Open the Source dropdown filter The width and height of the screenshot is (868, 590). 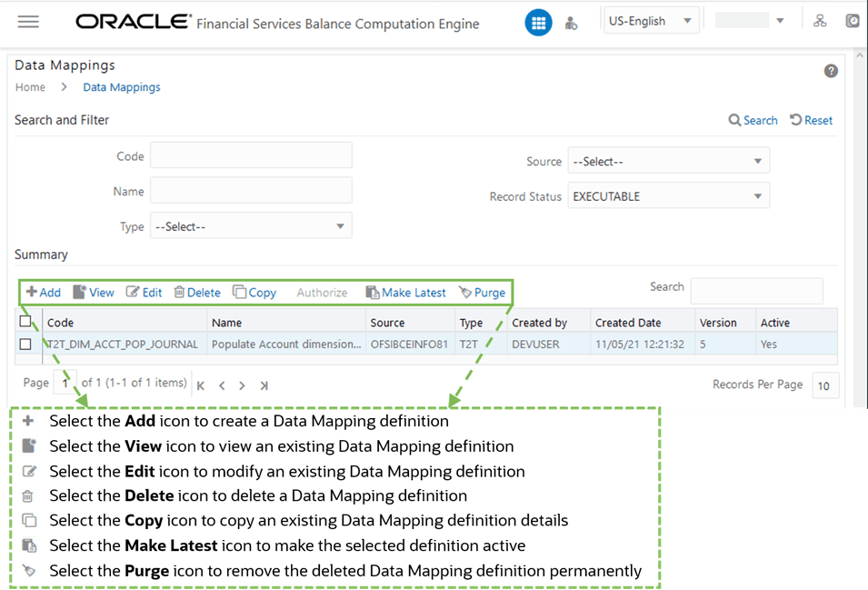[x=669, y=162]
